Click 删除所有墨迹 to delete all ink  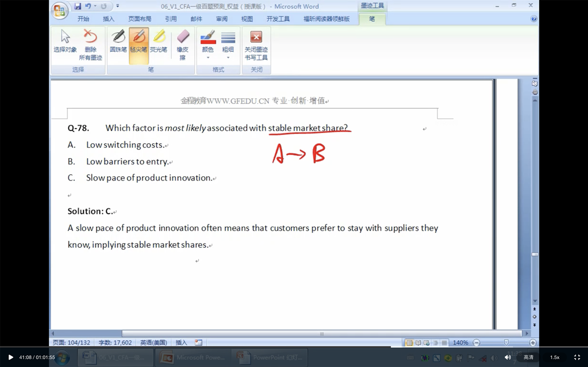90,45
